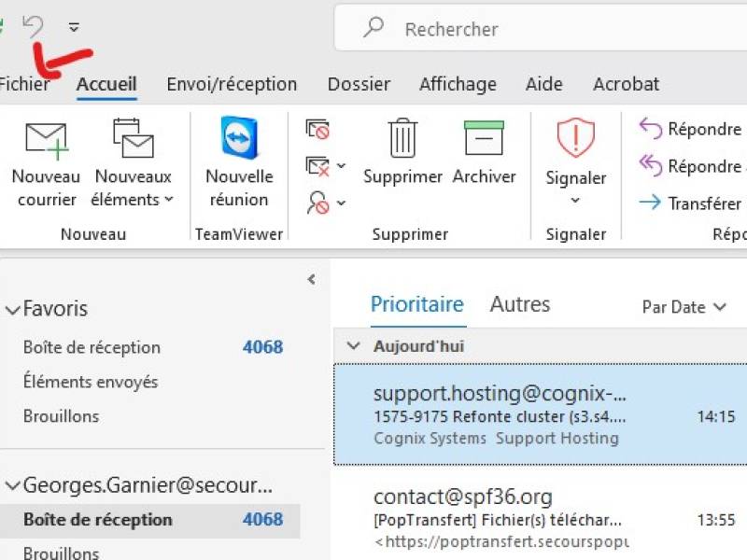Open the Par Date sort dropdown
The width and height of the screenshot is (747, 560).
pyautogui.click(x=684, y=307)
